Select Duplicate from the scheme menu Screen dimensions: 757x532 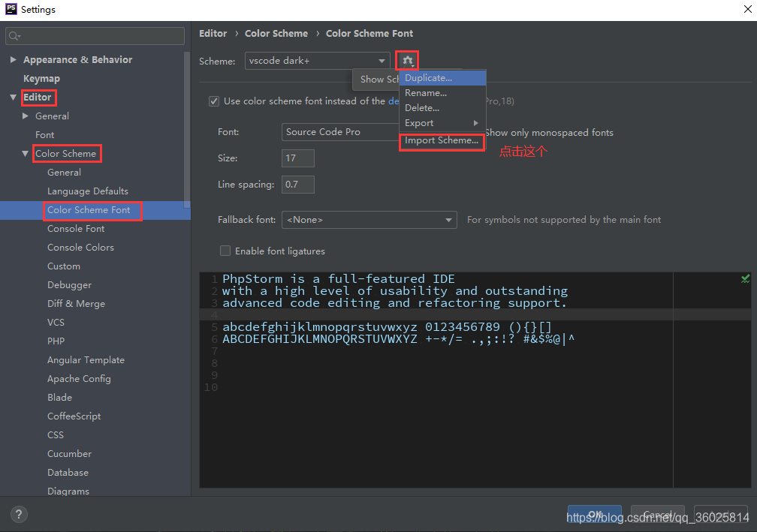[428, 77]
